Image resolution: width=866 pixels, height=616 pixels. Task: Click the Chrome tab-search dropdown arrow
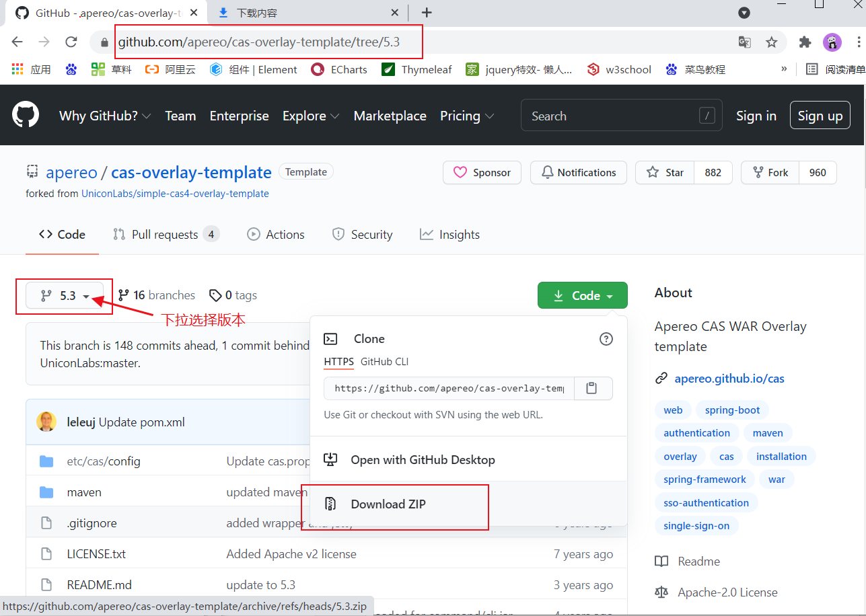(x=744, y=13)
